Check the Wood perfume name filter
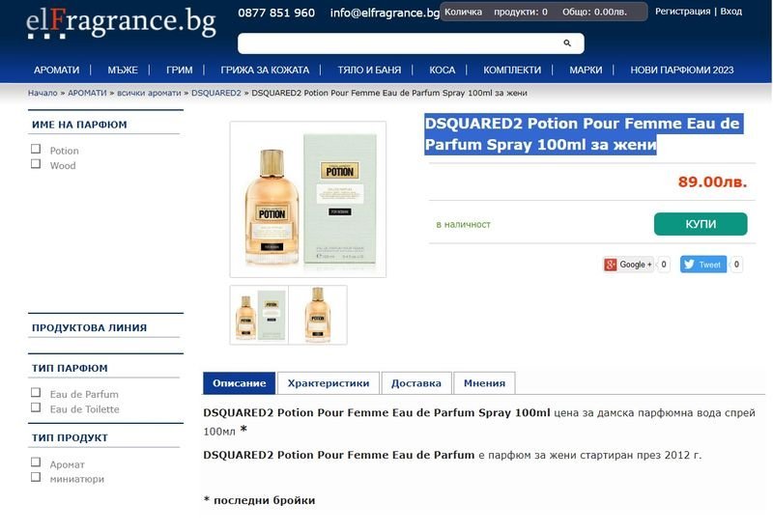 point(36,163)
